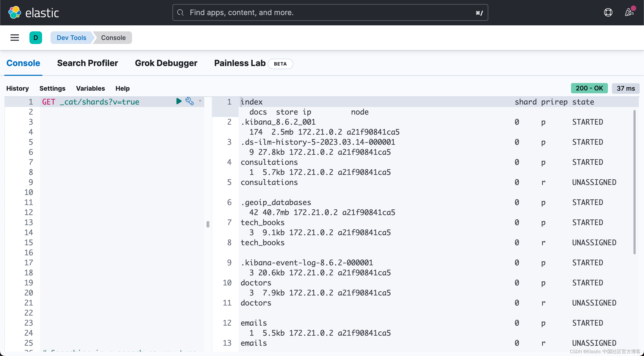Click the 'node' column header
Viewport: 644px width, 356px height.
pyautogui.click(x=360, y=112)
